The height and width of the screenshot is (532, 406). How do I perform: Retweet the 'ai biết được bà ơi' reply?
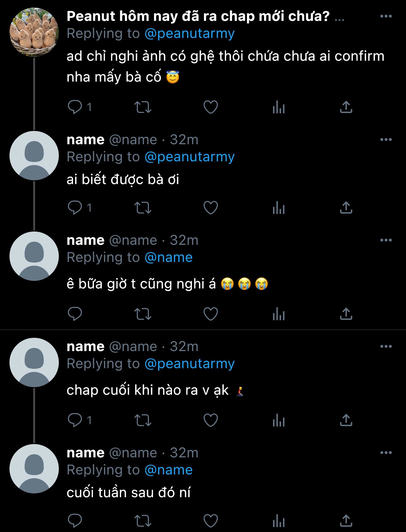(x=143, y=208)
